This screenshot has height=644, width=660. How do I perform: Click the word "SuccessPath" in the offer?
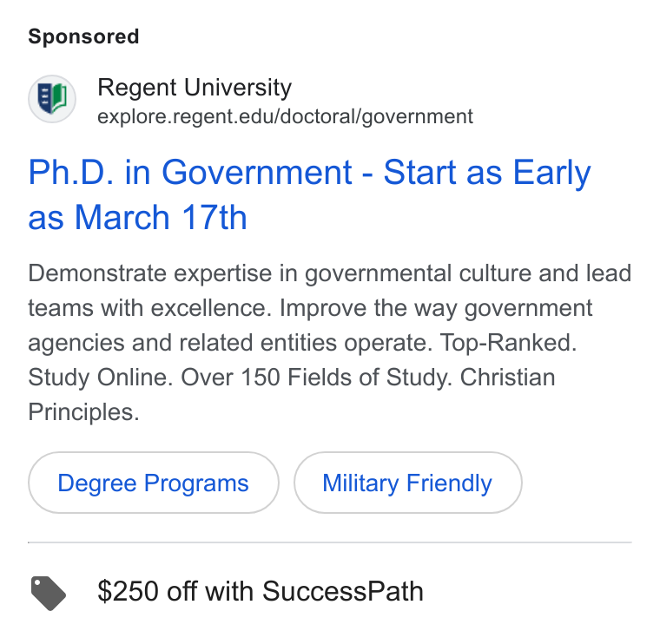tap(343, 591)
